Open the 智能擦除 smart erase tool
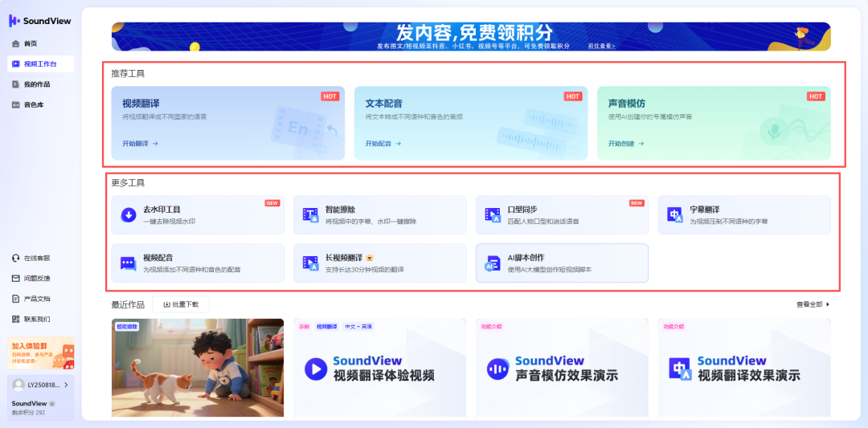Screen dimensions: 868x428 (379, 215)
